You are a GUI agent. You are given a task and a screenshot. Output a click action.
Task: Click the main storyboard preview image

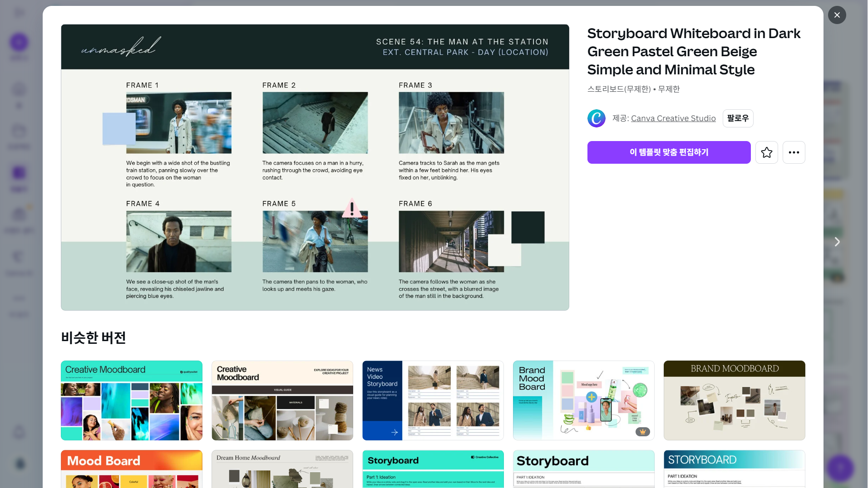(315, 167)
